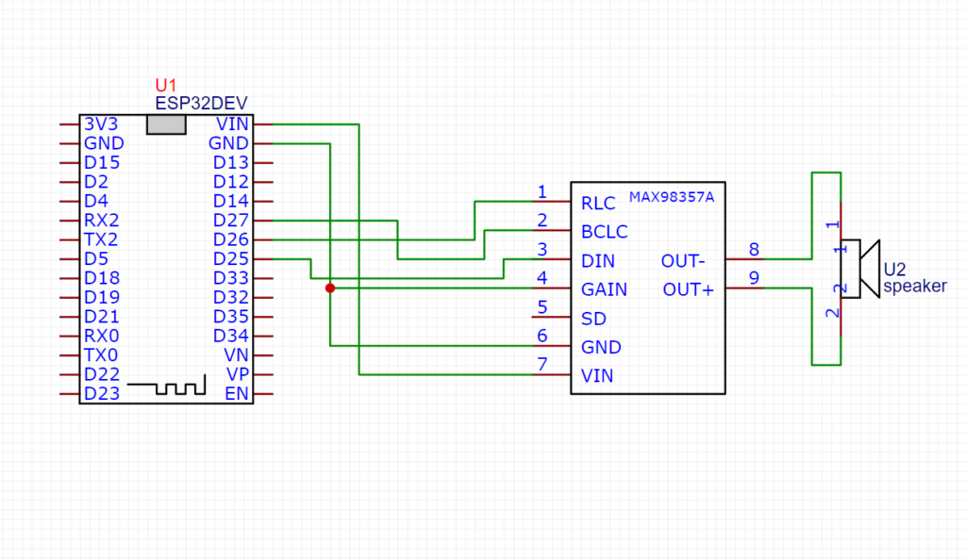
Task: Click the D27 pin label
Action: (x=230, y=221)
